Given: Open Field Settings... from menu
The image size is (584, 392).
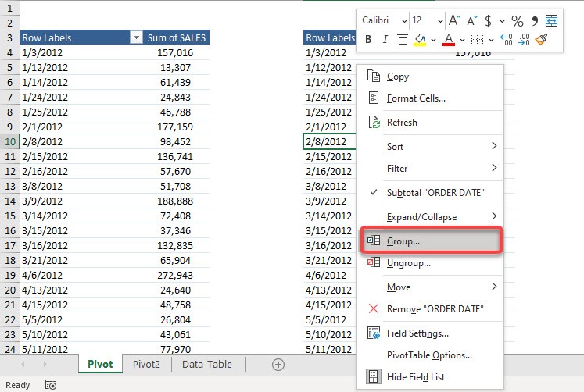Looking at the screenshot, I should tap(430, 333).
